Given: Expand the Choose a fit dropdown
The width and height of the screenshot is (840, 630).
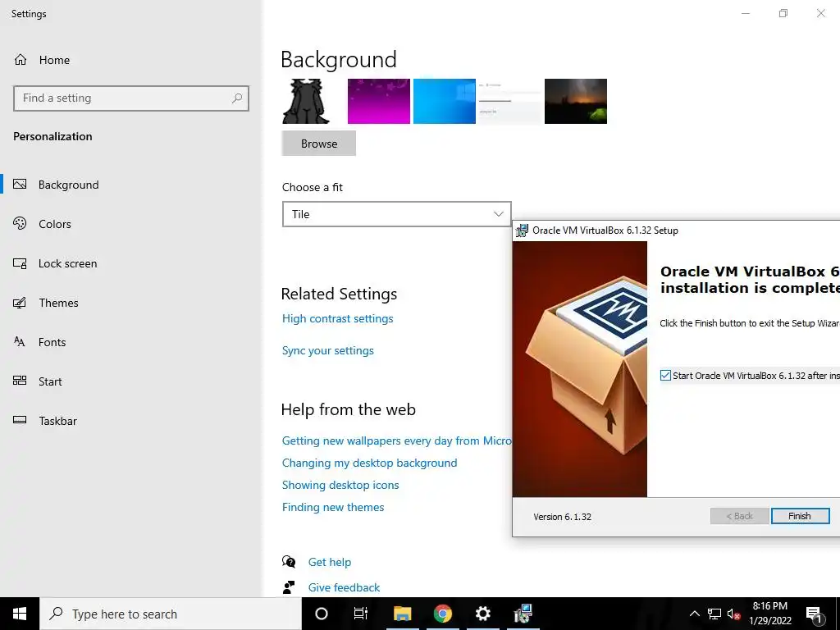Looking at the screenshot, I should 397,214.
